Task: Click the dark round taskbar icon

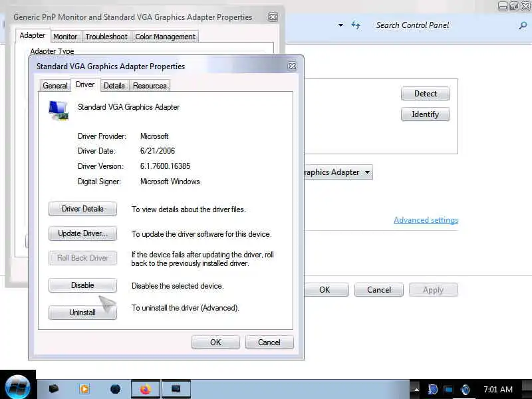Action: pos(115,389)
